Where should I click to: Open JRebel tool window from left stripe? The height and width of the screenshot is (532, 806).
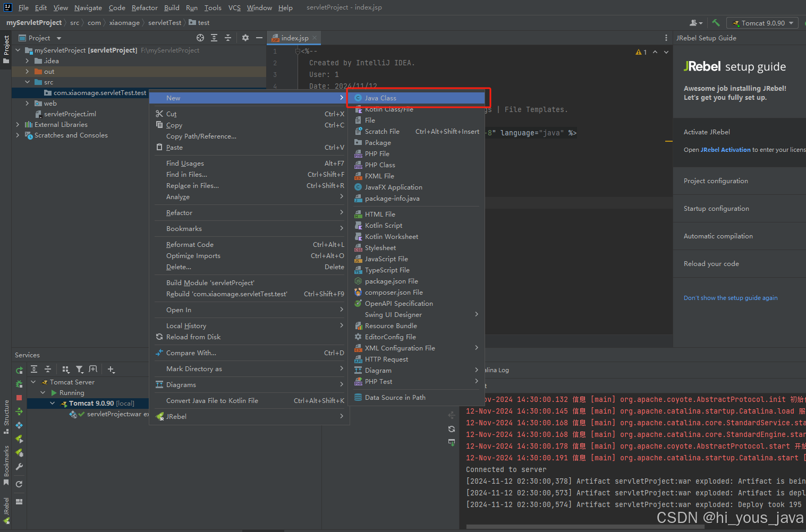click(x=6, y=511)
